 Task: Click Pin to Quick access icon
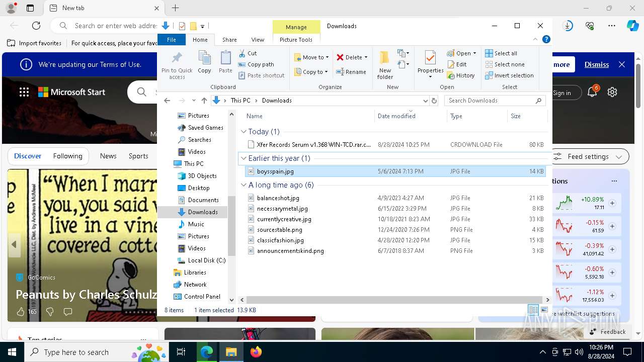177,65
